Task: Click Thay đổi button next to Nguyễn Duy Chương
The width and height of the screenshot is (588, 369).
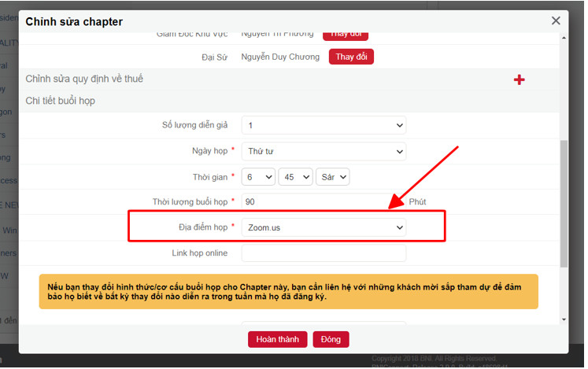Action: click(x=351, y=57)
